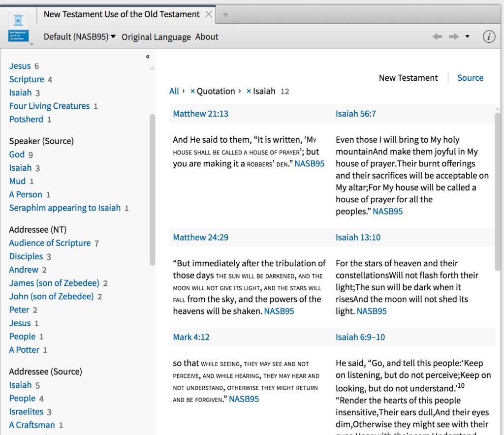Screen dimensions: 504x435
Task: Open the Default (NASB95) dropdown
Action: pyautogui.click(x=79, y=37)
